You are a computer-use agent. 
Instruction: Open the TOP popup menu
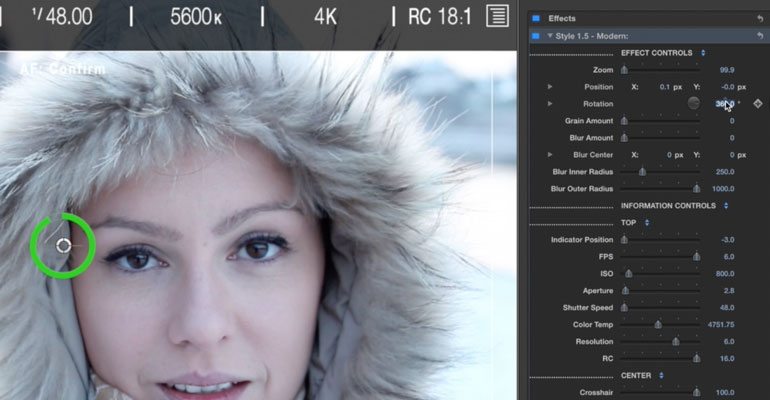tap(647, 223)
